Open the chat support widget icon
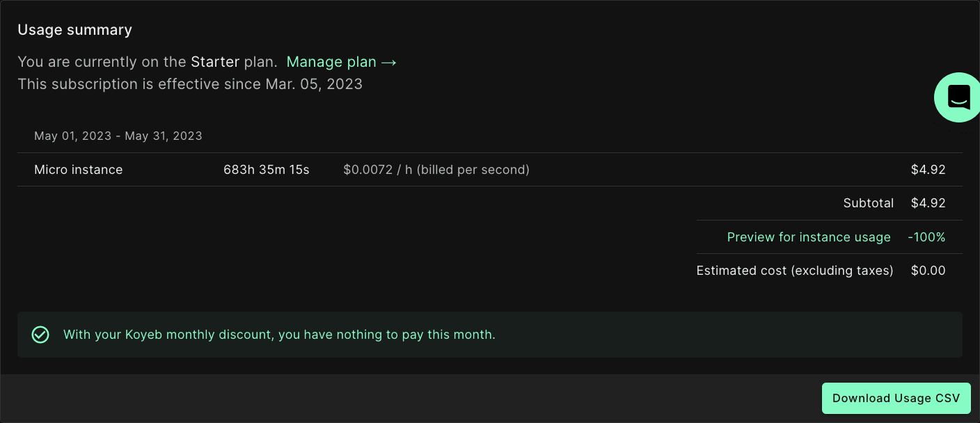 click(958, 97)
